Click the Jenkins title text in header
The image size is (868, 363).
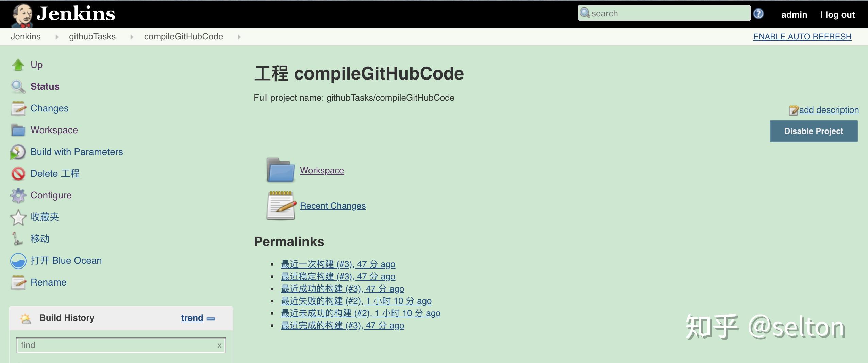click(x=76, y=14)
